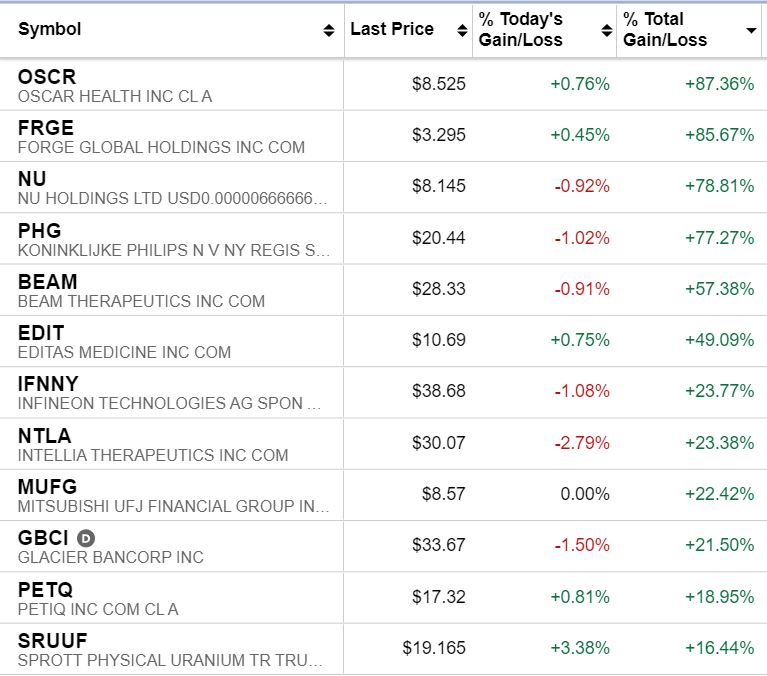Sort by Symbol column arrows

tap(329, 31)
